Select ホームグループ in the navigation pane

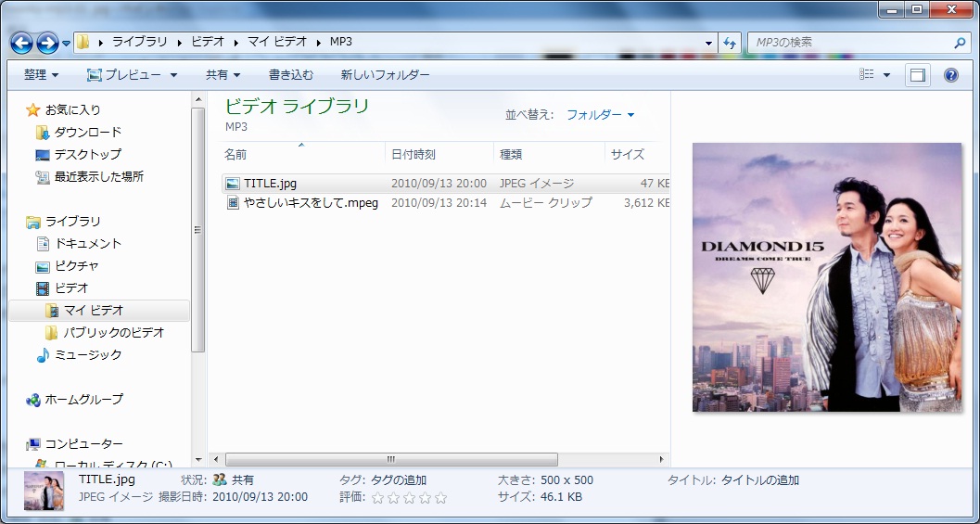[83, 400]
